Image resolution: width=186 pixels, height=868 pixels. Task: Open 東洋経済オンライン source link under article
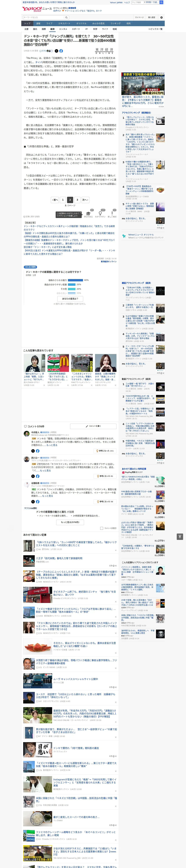108,261
